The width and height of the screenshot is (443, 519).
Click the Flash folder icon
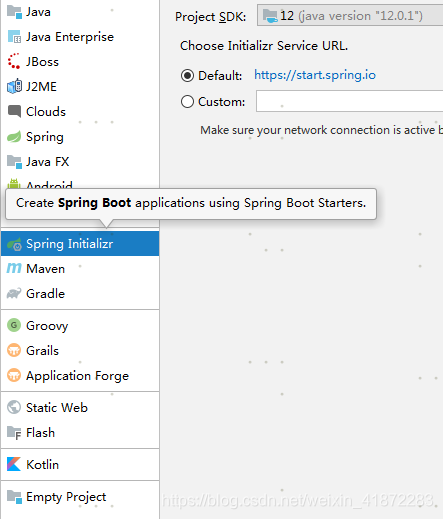coord(14,433)
